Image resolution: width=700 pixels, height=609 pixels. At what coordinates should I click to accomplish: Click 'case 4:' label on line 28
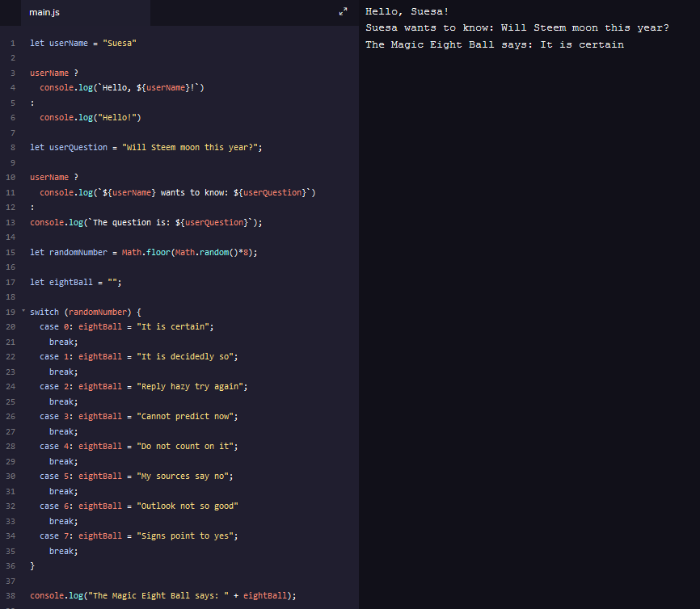click(x=57, y=447)
